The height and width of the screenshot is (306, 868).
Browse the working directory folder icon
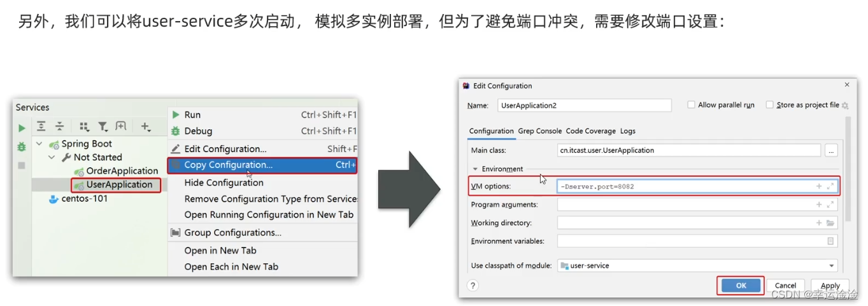(x=830, y=223)
